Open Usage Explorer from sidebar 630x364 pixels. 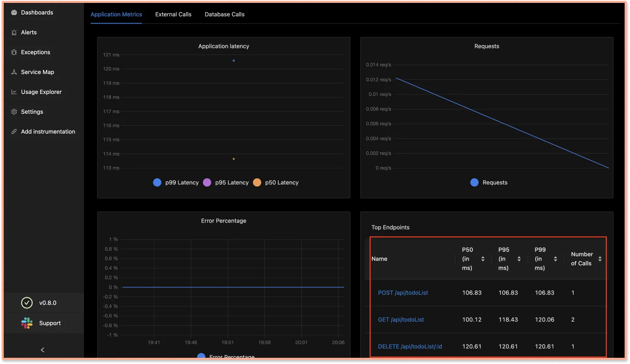[41, 92]
